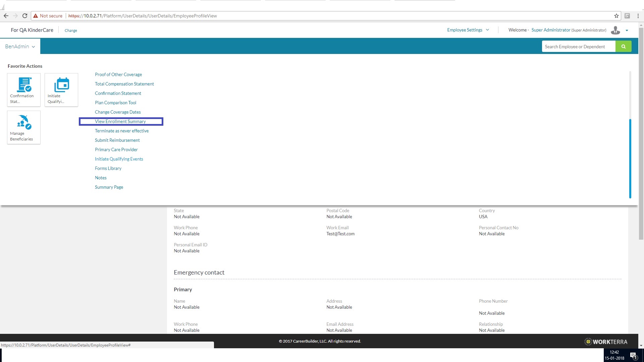This screenshot has height=362, width=644.
Task: Bookmark this page with the star icon
Action: (x=616, y=16)
